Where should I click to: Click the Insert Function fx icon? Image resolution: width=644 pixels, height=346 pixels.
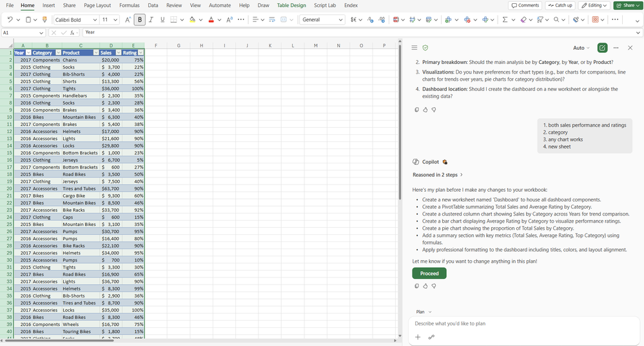click(x=72, y=32)
